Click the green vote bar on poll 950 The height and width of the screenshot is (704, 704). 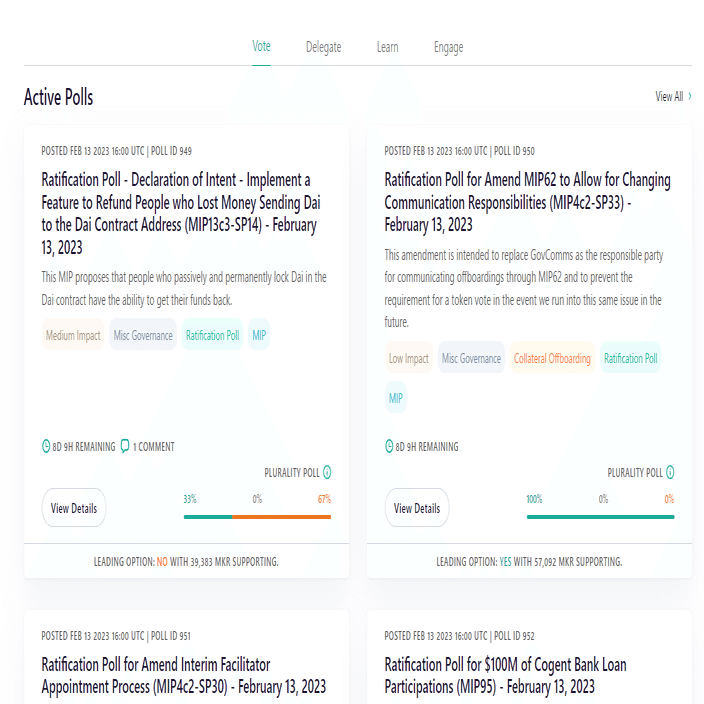point(600,517)
